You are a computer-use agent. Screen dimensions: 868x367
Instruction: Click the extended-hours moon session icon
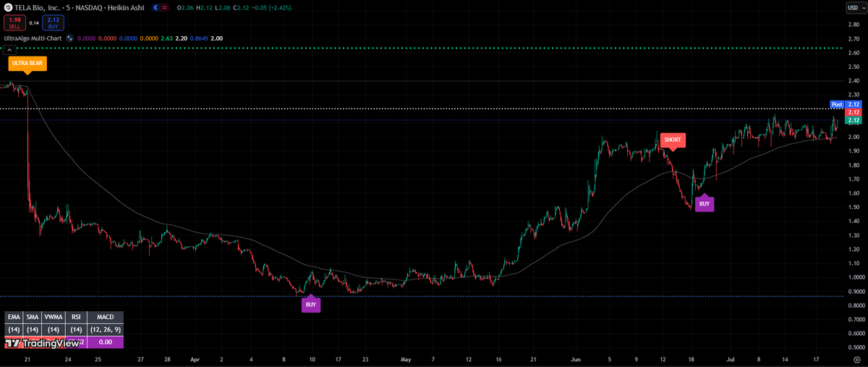pyautogui.click(x=156, y=7)
